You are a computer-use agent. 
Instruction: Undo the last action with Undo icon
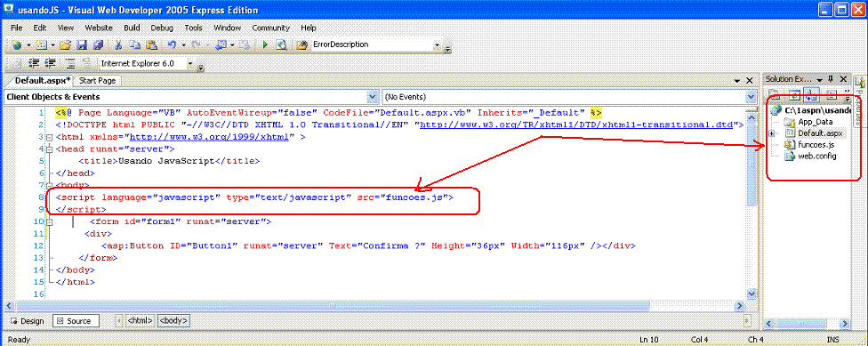tap(172, 44)
